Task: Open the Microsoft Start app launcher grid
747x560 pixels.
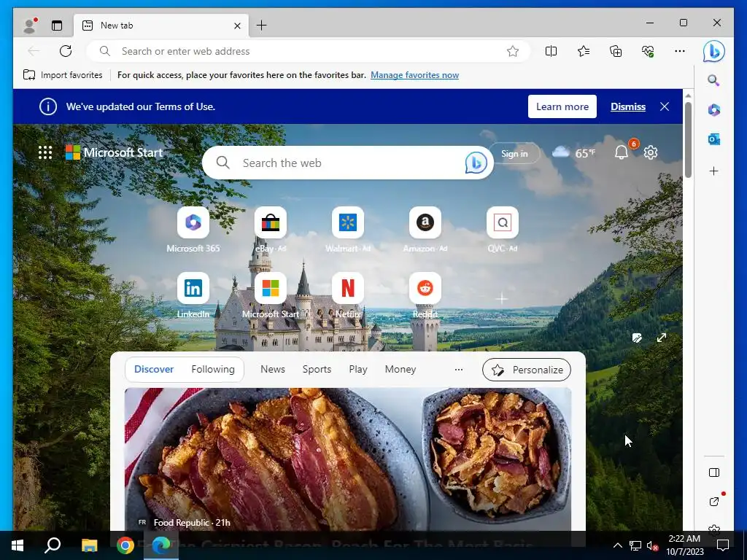Action: tap(45, 152)
